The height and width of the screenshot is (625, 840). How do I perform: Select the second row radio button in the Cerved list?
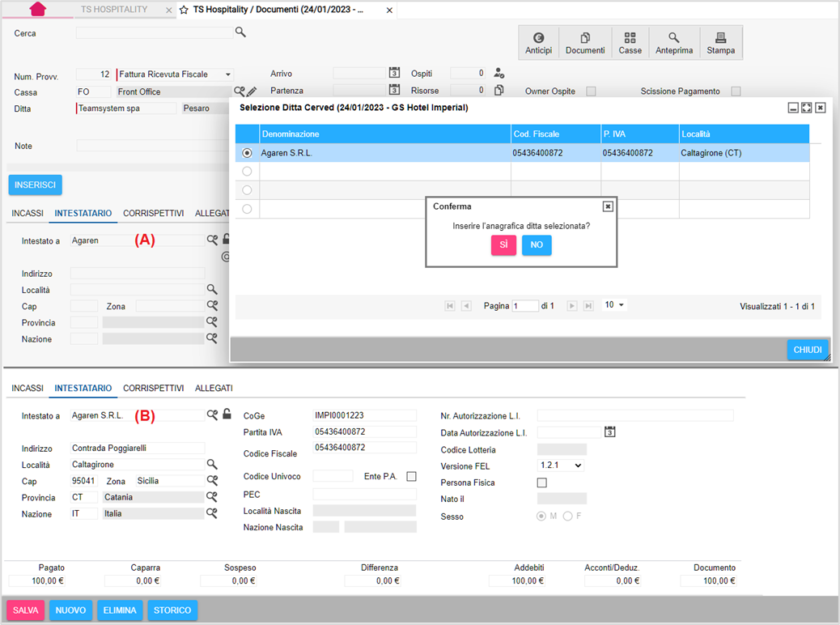pos(247,172)
